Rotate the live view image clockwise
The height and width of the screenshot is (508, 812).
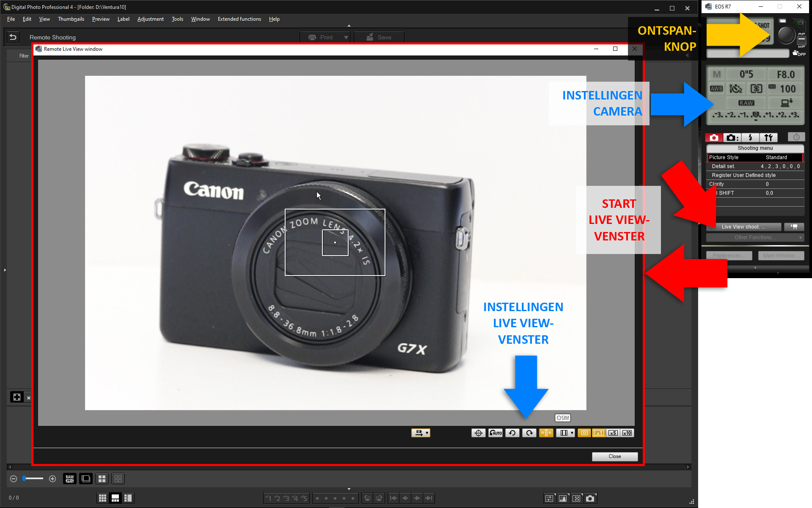pyautogui.click(x=529, y=433)
